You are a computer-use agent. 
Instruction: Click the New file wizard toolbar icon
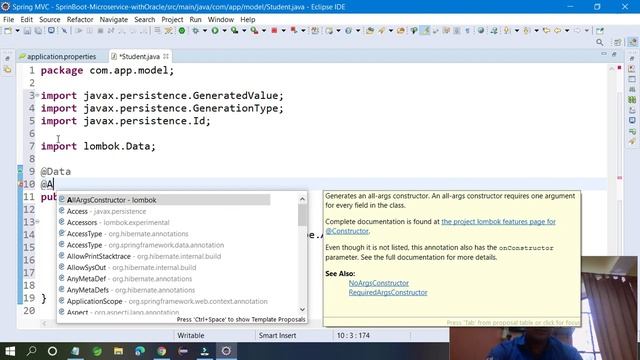coord(8,31)
